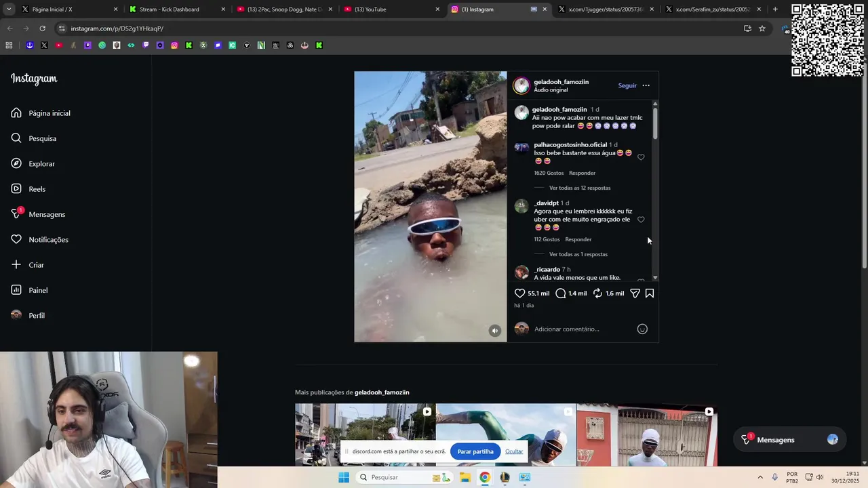
Task: Toggle video sound mute button
Action: [x=495, y=331]
